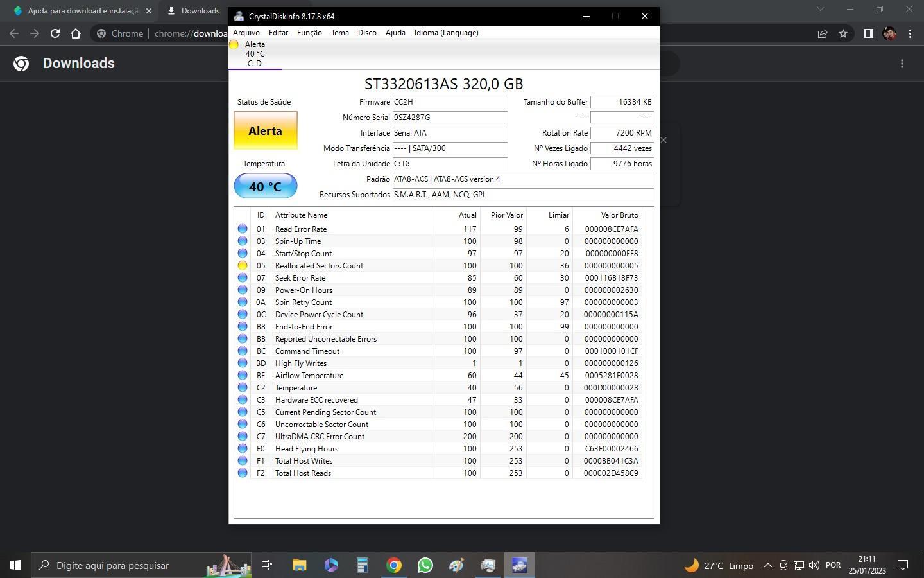This screenshot has width=924, height=578.
Task: Click the blue status icon for Start/Stop Count
Action: (243, 254)
